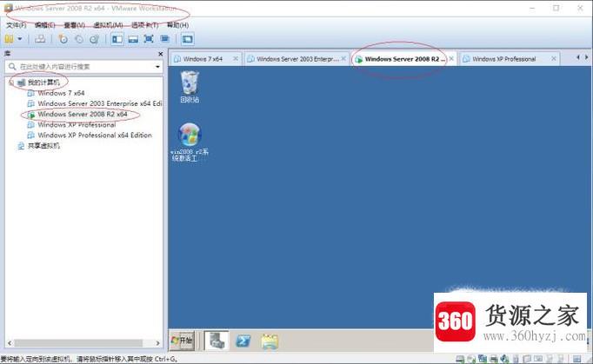Open the 虚拟机(M) menu
Viewport: 593px width, 364px height.
point(108,25)
